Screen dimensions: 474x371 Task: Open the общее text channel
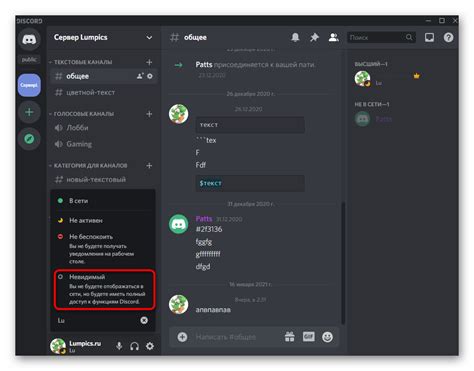point(104,76)
